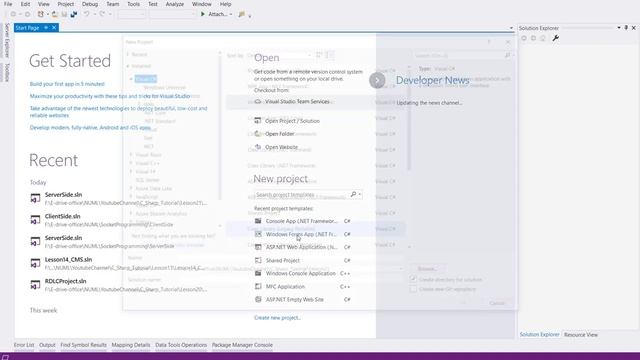Click the RDLCProject.sln solution icon
Viewport: 640px width, 360px height.
click(36, 285)
